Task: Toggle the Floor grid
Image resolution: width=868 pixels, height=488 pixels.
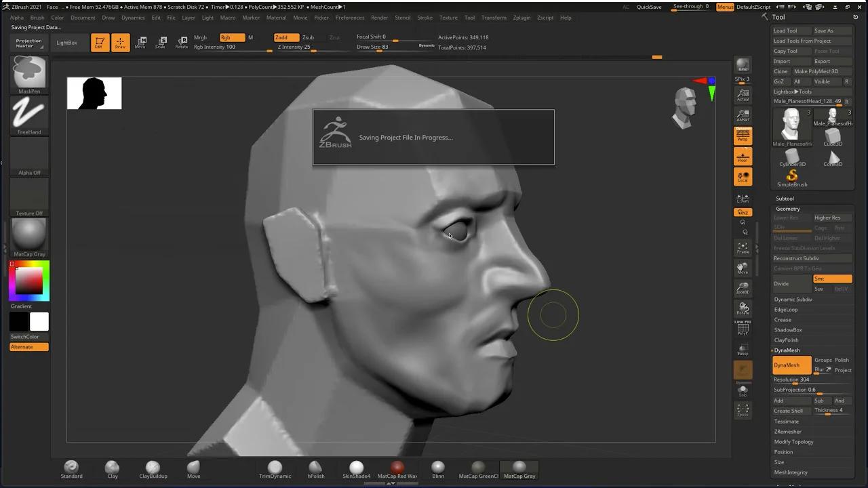Action: tap(743, 156)
